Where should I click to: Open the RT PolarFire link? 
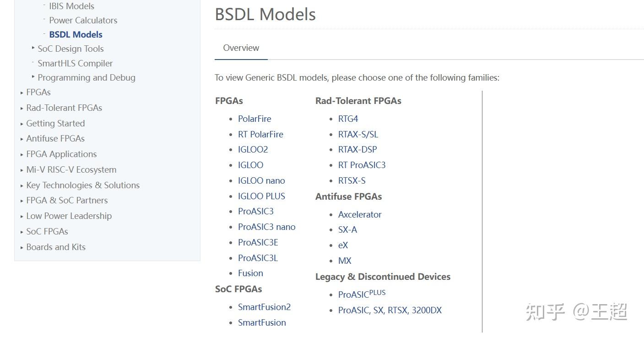click(260, 134)
